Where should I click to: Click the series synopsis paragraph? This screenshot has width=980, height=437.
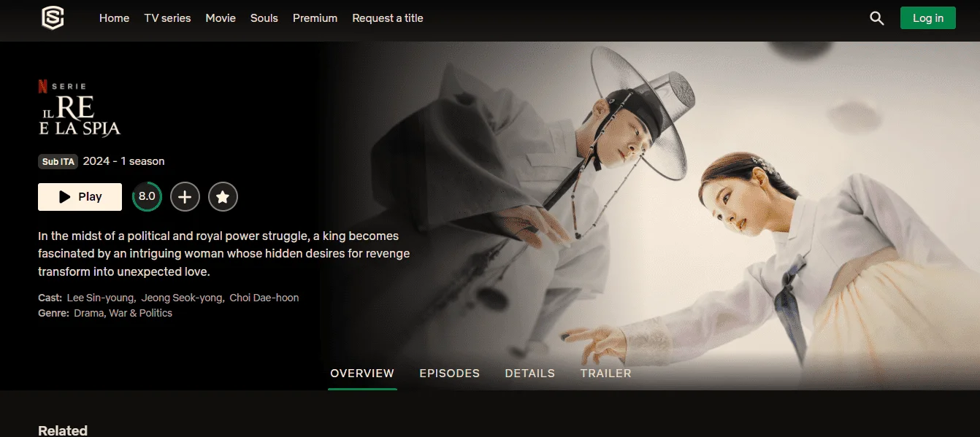point(224,254)
